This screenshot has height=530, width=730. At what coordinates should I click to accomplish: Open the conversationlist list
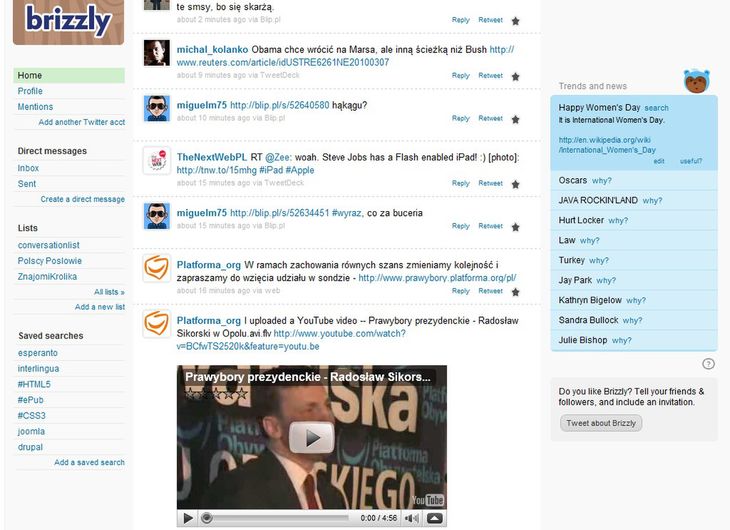(48, 245)
